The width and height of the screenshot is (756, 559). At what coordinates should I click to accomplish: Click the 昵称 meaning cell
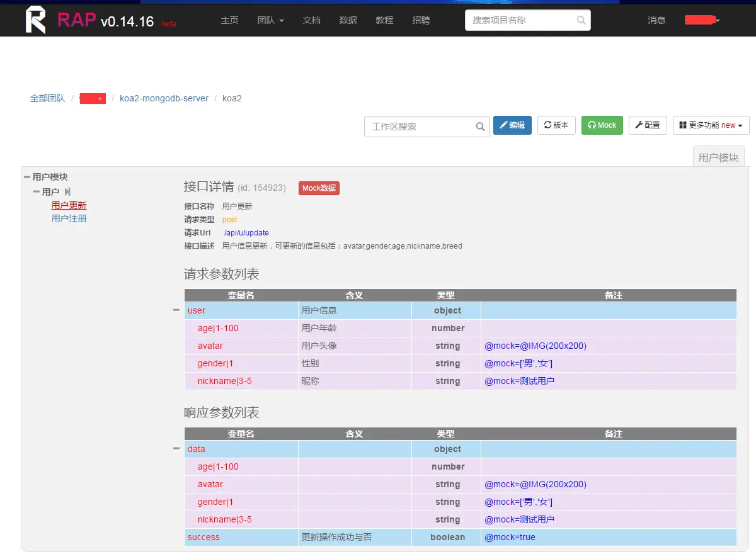355,381
